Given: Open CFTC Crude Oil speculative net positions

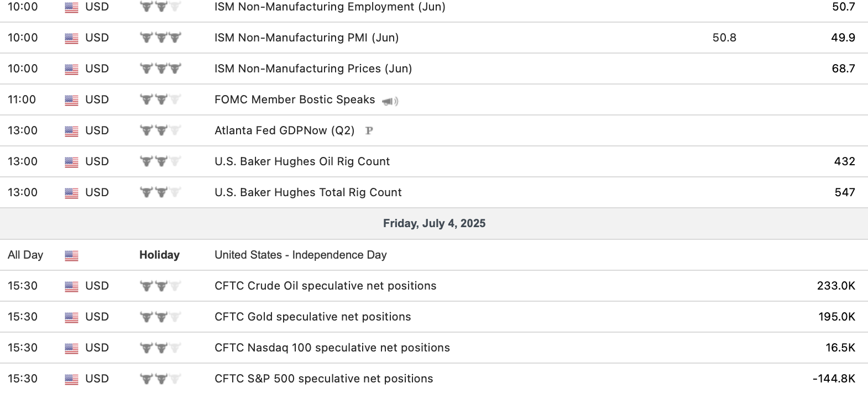Looking at the screenshot, I should (325, 286).
